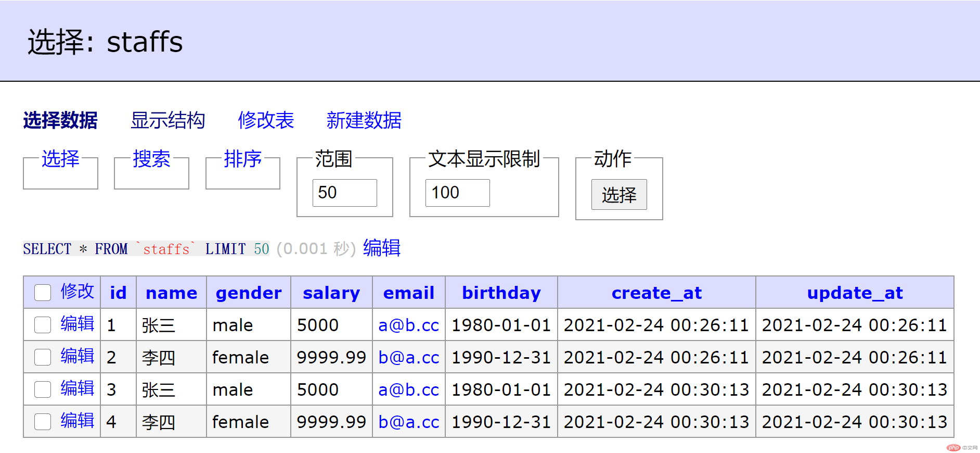Sort by the name column header

pyautogui.click(x=171, y=293)
